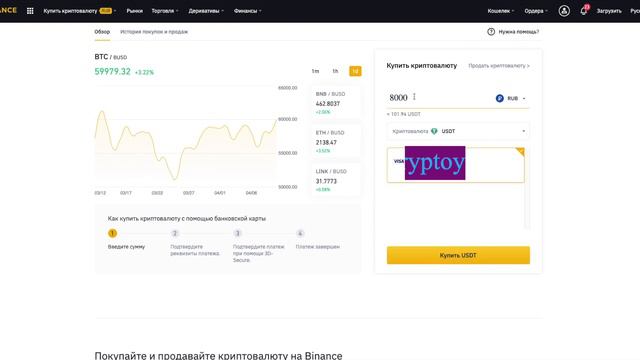The width and height of the screenshot is (640, 360).
Task: Click step 4 circle Платеж завершен
Action: (300, 233)
